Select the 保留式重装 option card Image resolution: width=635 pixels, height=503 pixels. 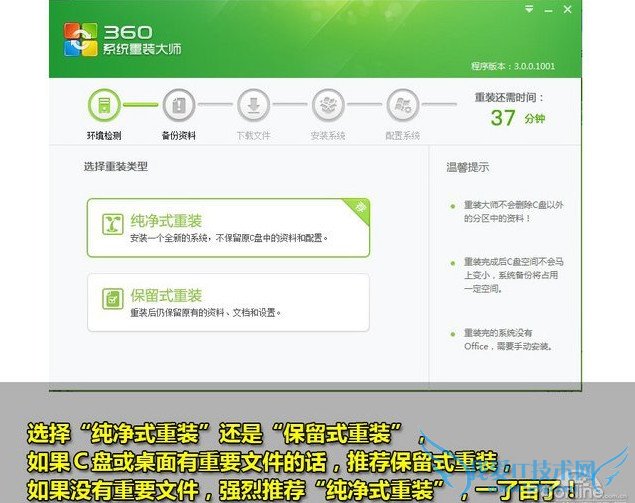point(228,303)
